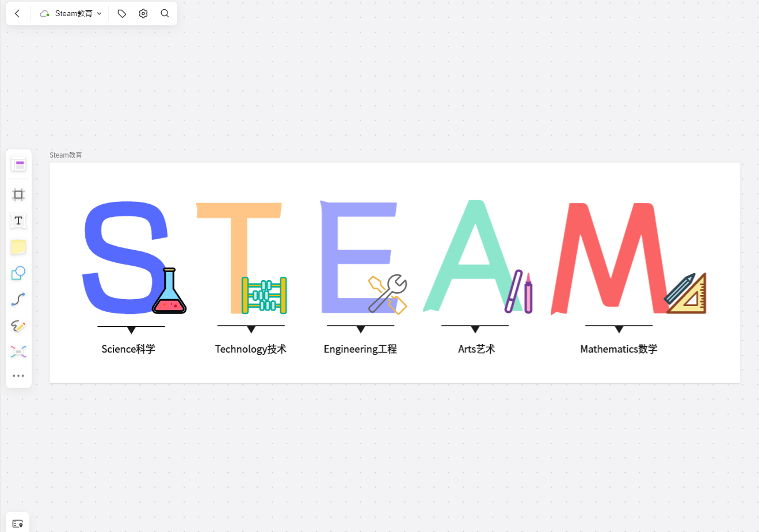This screenshot has width=759, height=532.
Task: Select the Steam教育 frame title label
Action: click(x=66, y=155)
